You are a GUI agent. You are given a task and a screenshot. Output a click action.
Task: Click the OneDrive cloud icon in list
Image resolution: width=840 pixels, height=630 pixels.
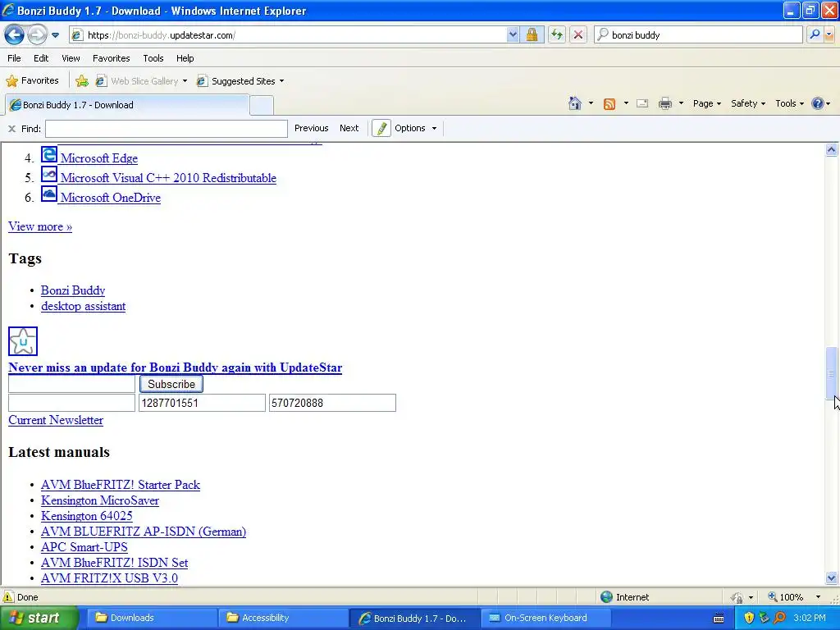coord(49,194)
